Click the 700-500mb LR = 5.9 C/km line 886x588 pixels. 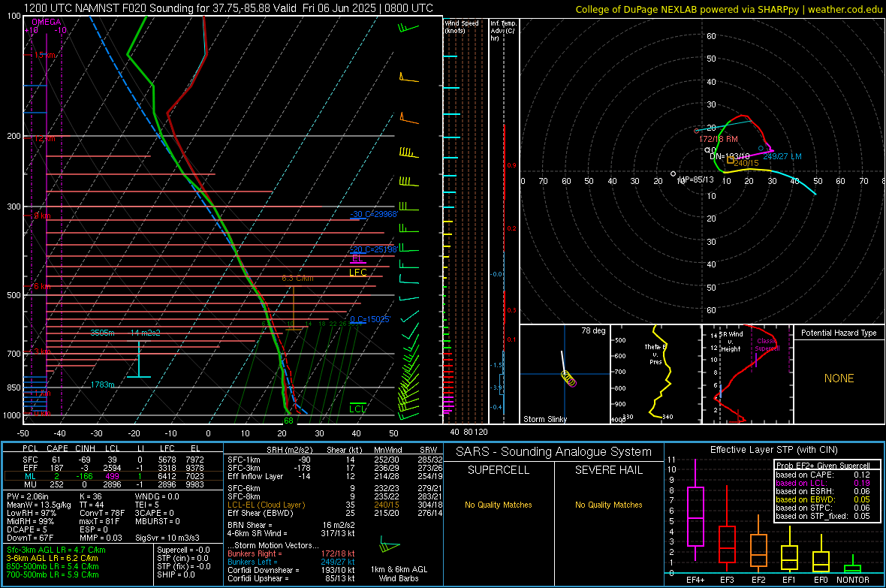point(53,574)
